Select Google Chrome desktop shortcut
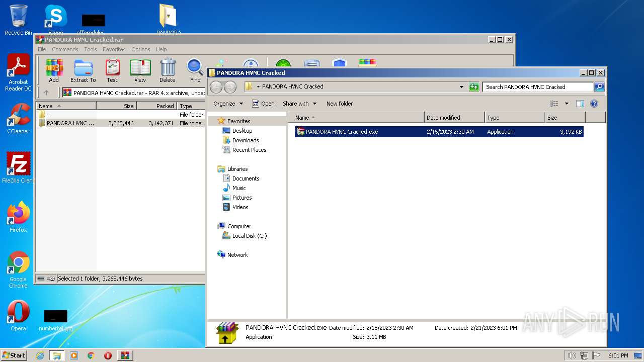644x362 pixels. tap(18, 269)
